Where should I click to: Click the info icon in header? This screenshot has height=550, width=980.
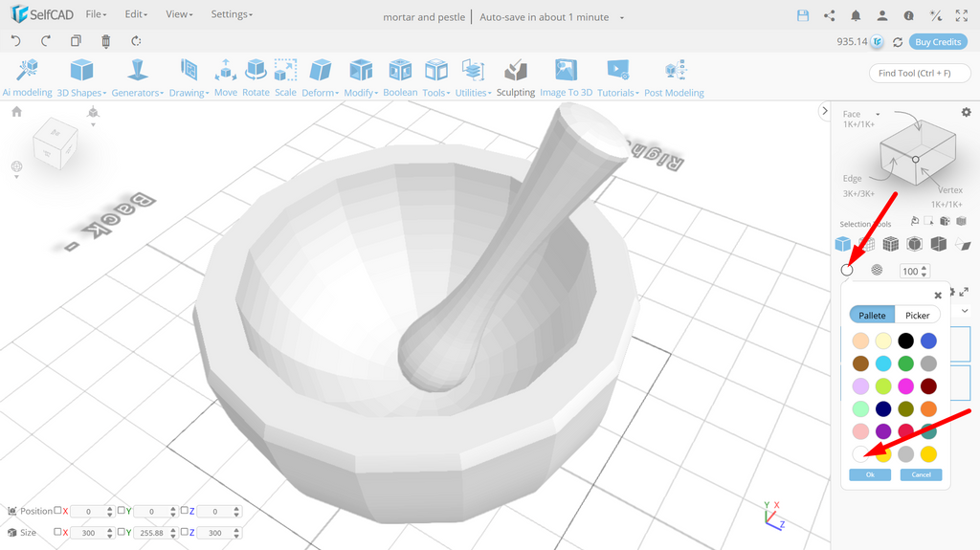click(909, 16)
